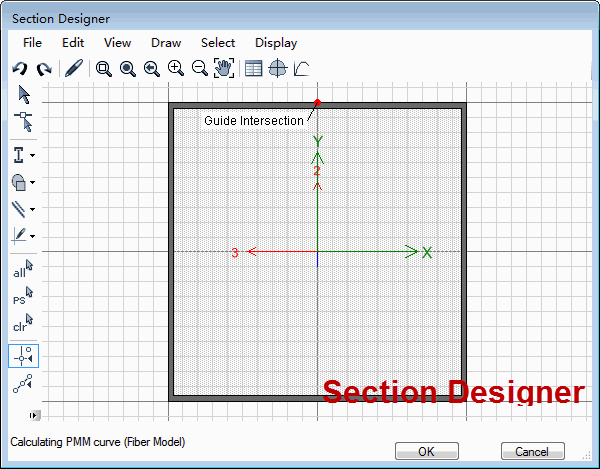
Task: Open the File menu
Action: (x=32, y=42)
